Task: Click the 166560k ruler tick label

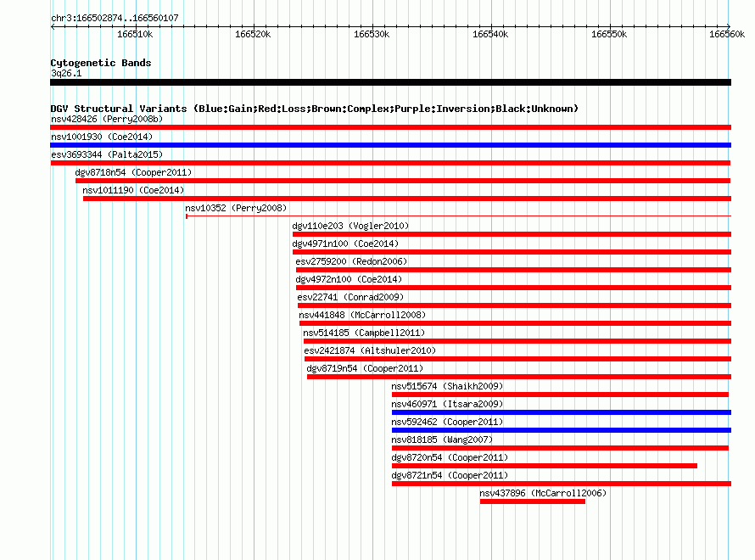Action: pos(727,34)
